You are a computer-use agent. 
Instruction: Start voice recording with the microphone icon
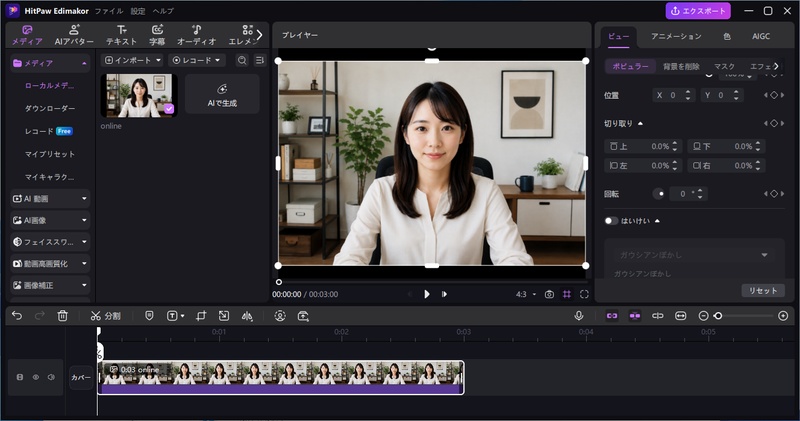[x=579, y=316]
